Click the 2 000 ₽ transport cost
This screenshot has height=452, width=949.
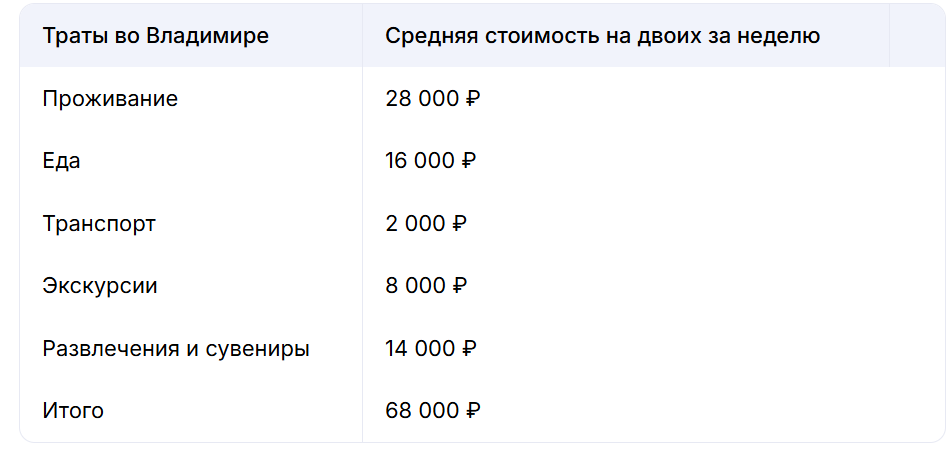[426, 223]
